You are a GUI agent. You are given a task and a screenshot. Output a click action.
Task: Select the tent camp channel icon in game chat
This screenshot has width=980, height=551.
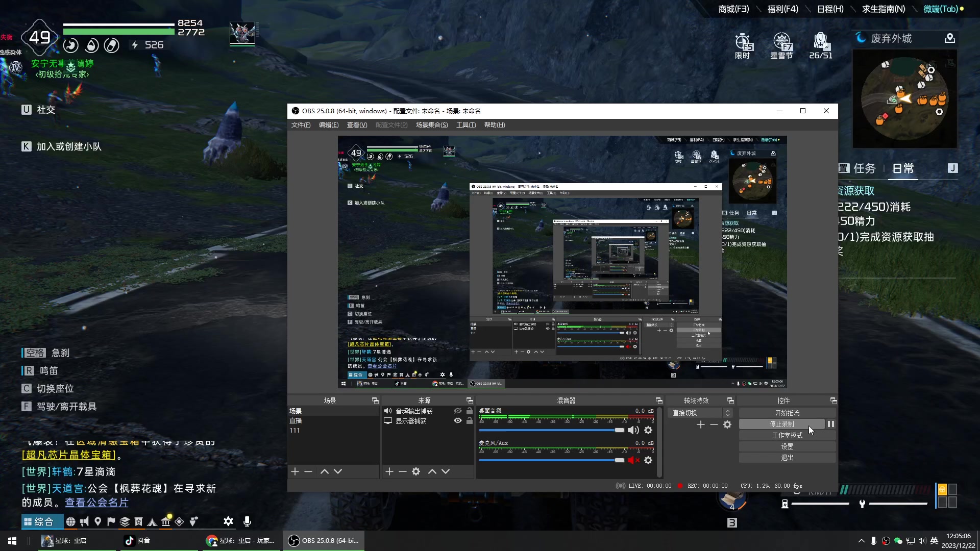152,521
